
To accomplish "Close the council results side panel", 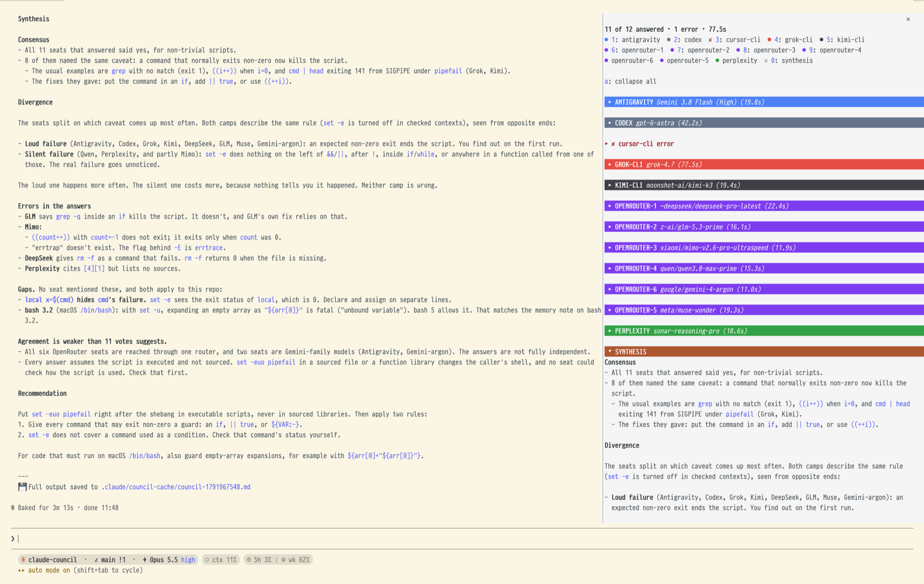I will point(908,19).
